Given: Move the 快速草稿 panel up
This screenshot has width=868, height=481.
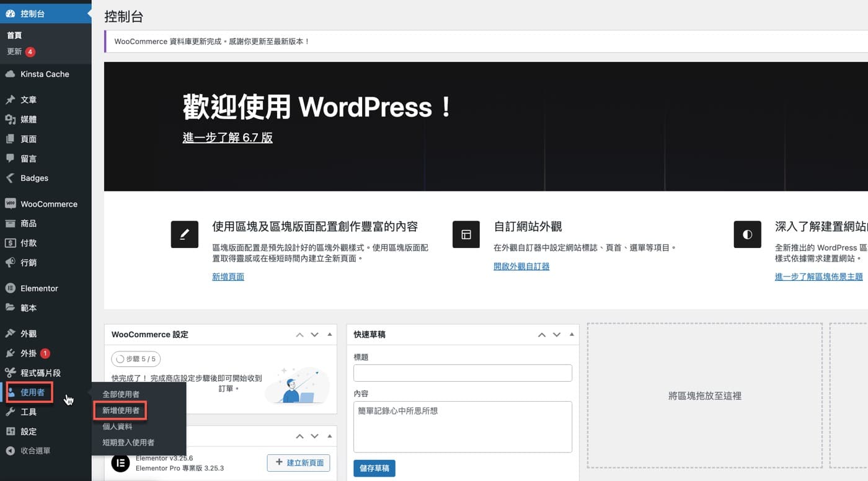Looking at the screenshot, I should pyautogui.click(x=542, y=335).
